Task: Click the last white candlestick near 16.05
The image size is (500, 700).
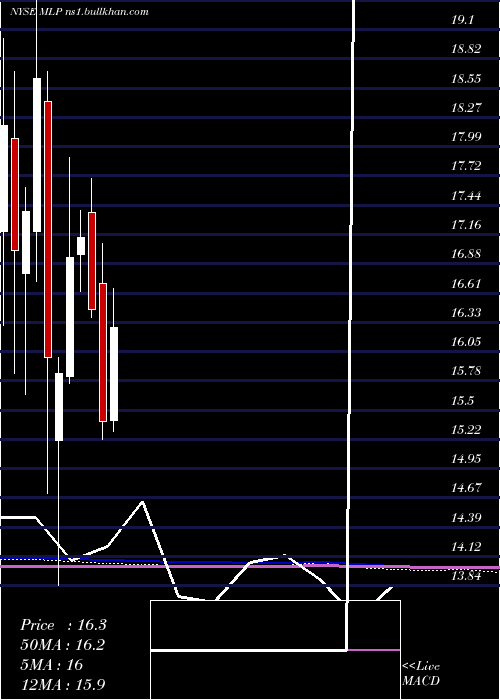Action: (x=114, y=374)
